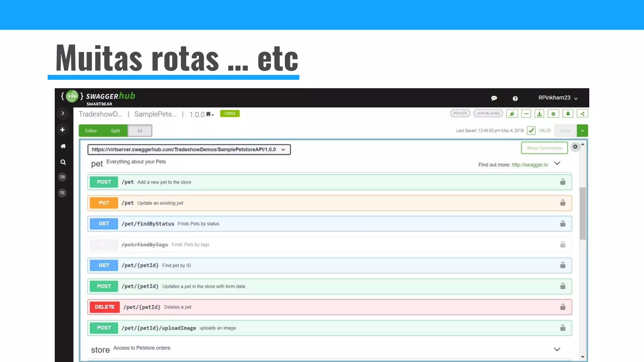Open the RPinkham23 user menu
This screenshot has height=362, width=644.
[x=558, y=98]
